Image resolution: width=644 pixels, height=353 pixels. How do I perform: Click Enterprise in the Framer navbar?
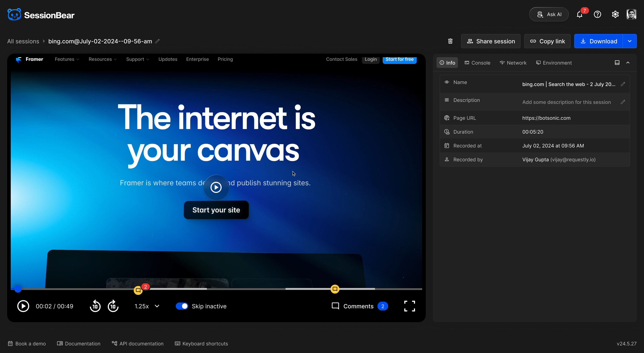tap(197, 59)
